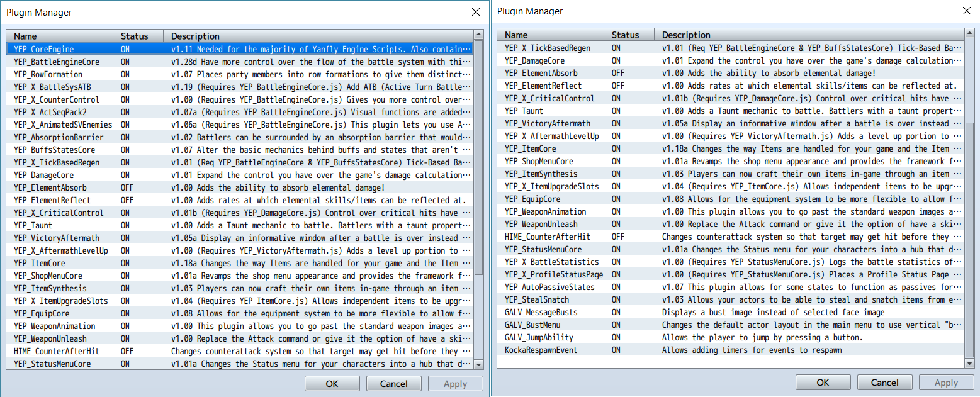Select YEP_X_TickBasedRegen in the left window

(240, 162)
